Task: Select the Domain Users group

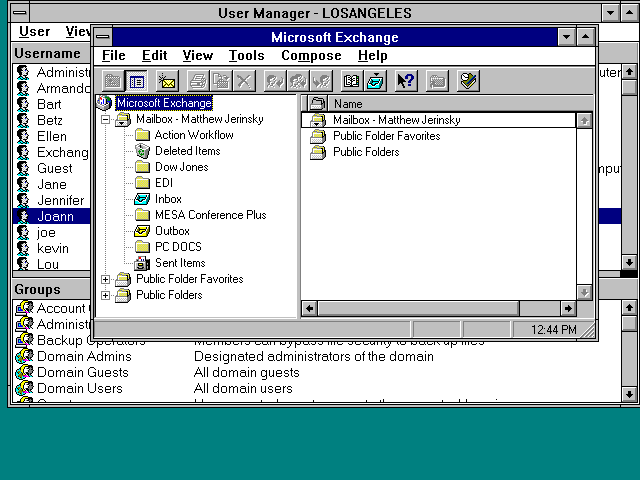Action: tap(80, 388)
